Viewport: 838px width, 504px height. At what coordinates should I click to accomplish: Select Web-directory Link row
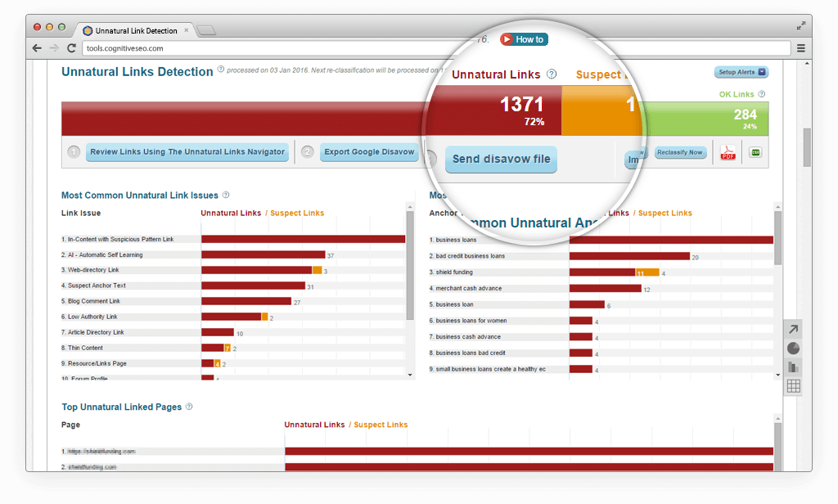233,270
